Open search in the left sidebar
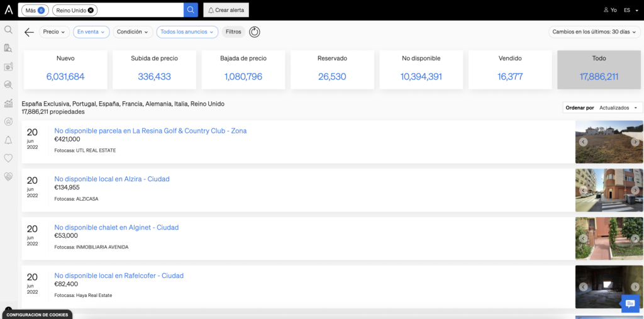This screenshot has height=319, width=644. coord(8,30)
